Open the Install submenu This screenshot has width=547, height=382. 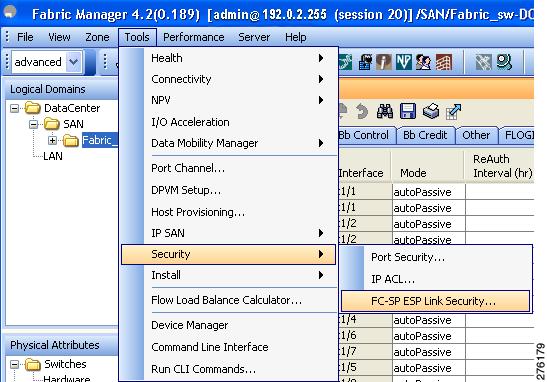(x=228, y=275)
